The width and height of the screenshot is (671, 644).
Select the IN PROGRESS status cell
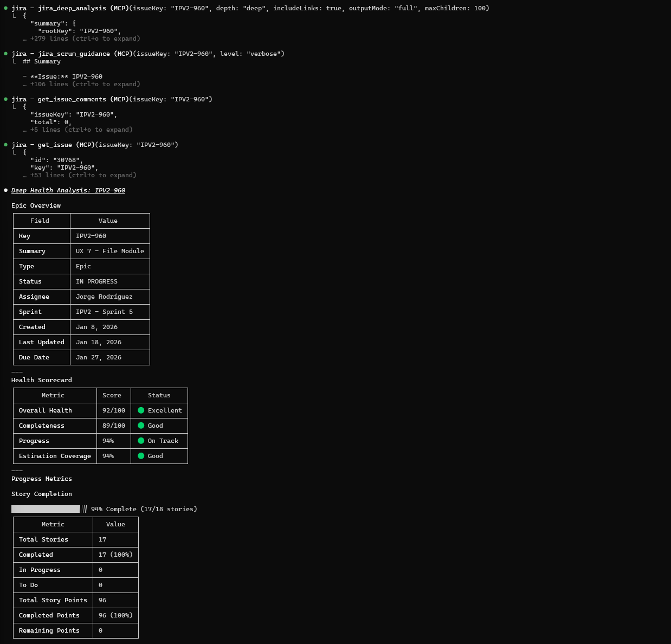pyautogui.click(x=96, y=281)
